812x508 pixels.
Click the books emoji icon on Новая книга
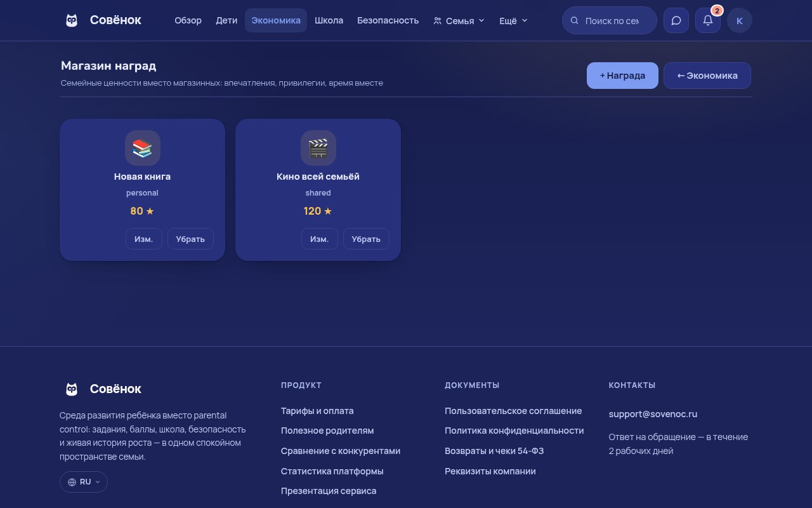(x=143, y=148)
